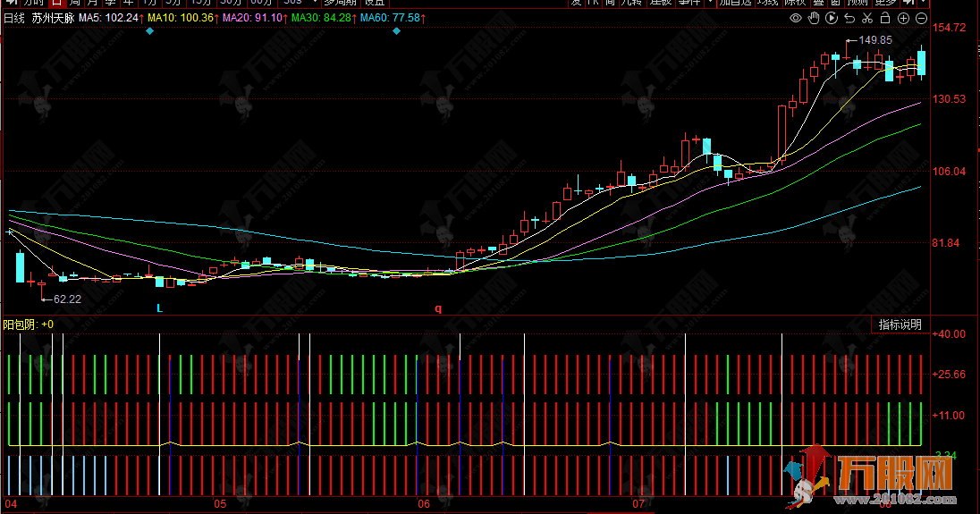This screenshot has width=980, height=514.
Task: Click the 130.53 price axis label
Action: tap(949, 98)
